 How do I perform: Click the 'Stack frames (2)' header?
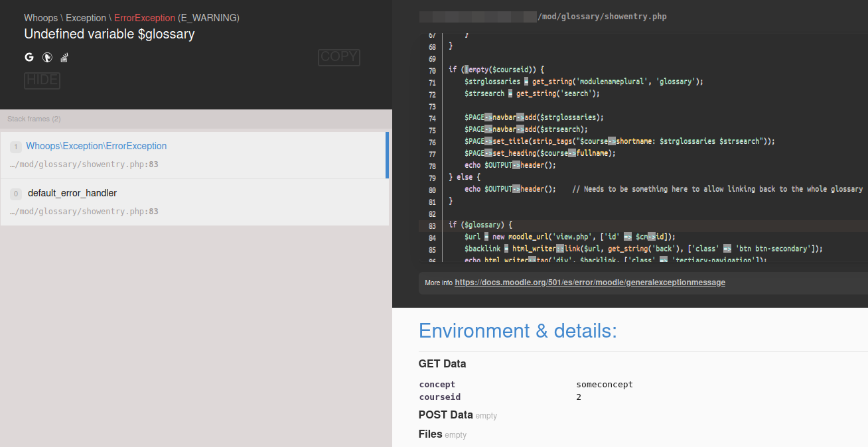(34, 119)
